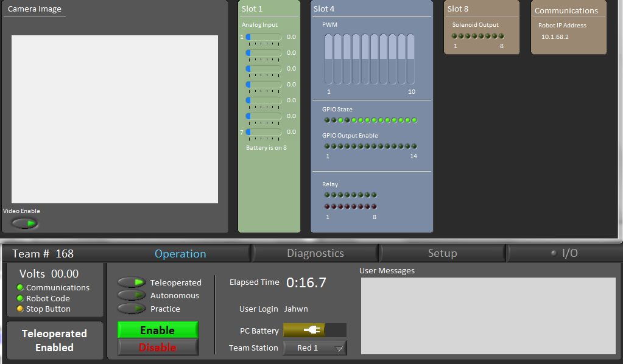Screen dimensions: 623x364
Task: Click the User Messages text area
Action: point(488,315)
